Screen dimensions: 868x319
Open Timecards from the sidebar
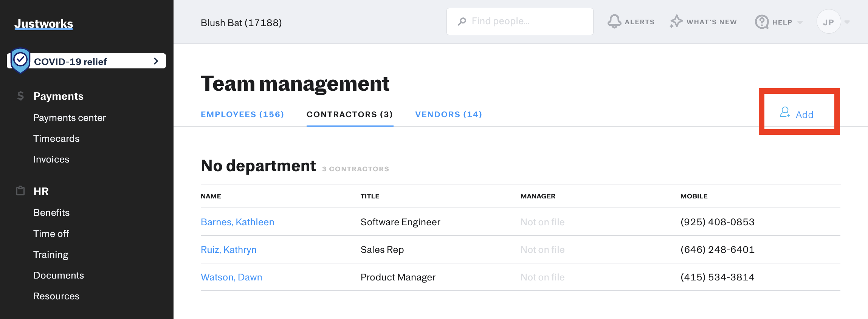click(56, 138)
